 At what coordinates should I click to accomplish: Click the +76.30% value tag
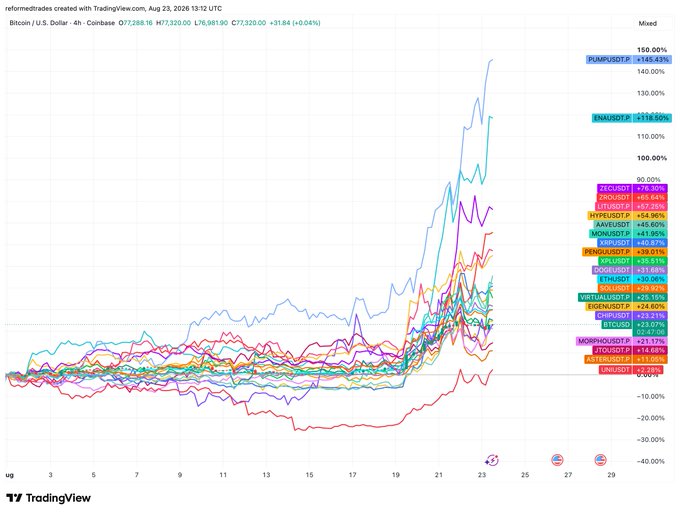pyautogui.click(x=650, y=189)
